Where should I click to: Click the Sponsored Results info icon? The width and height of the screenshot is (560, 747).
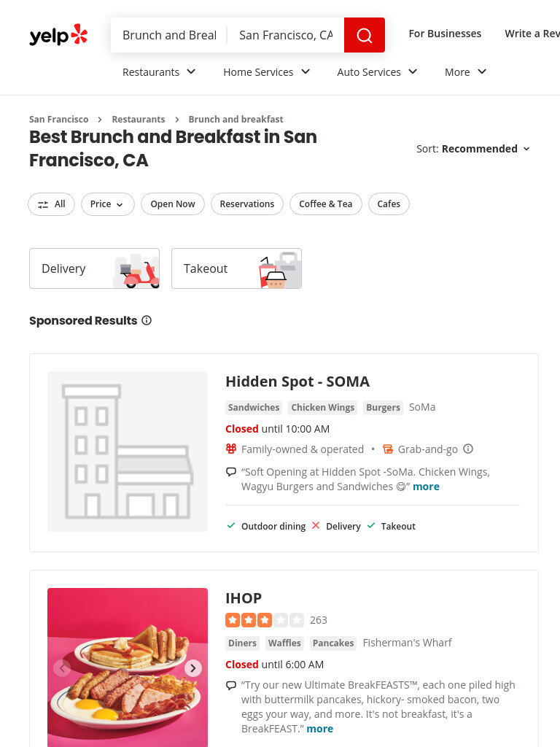pyautogui.click(x=147, y=320)
